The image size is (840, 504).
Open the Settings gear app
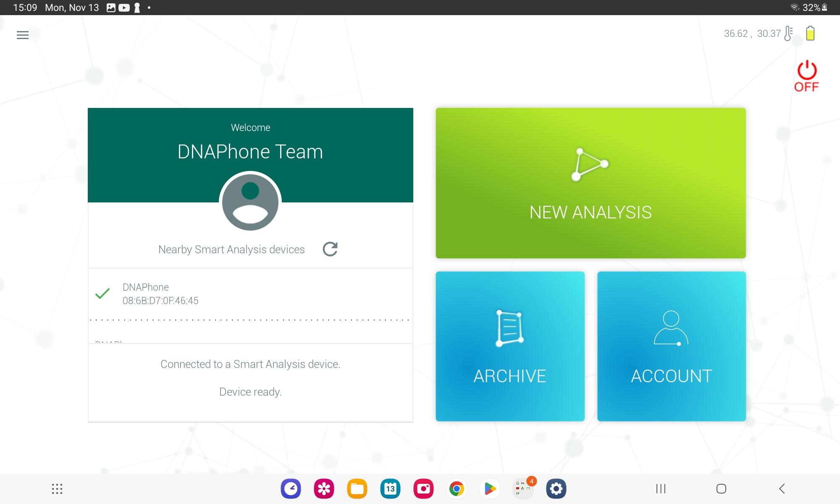556,489
